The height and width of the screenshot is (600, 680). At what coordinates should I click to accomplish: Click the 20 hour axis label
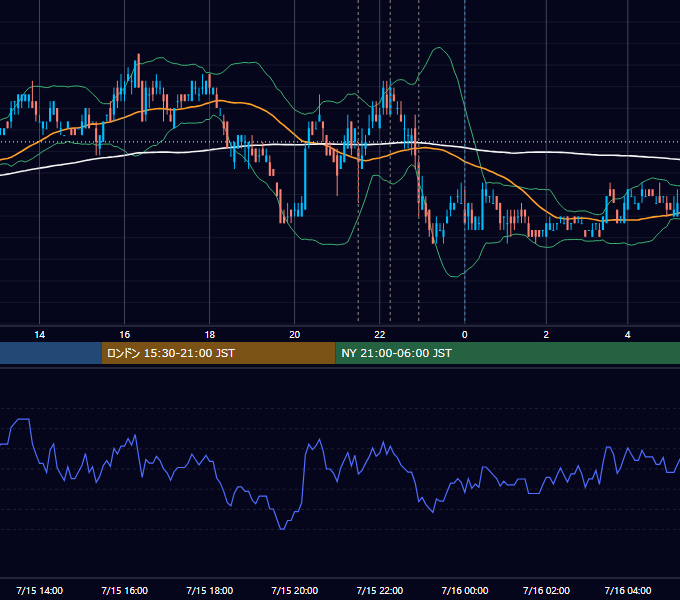click(x=294, y=335)
